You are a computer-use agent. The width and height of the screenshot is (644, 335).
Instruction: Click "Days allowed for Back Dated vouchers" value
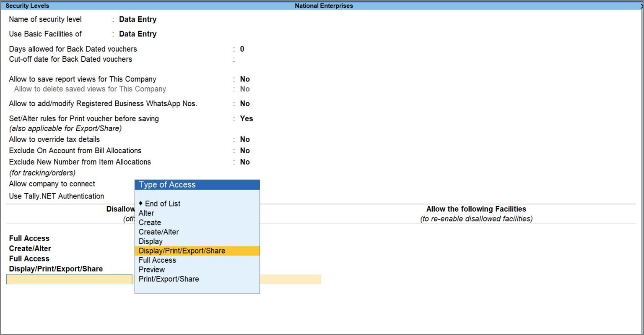point(242,49)
